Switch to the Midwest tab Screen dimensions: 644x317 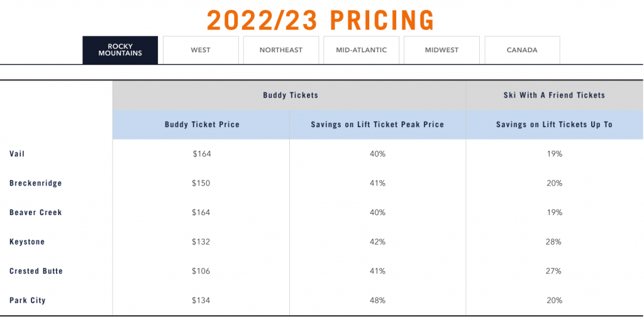[x=441, y=50]
